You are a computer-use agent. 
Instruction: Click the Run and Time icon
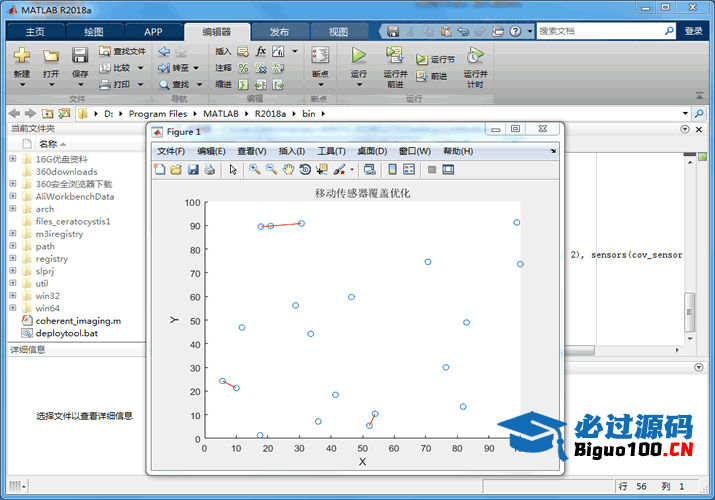tap(475, 55)
